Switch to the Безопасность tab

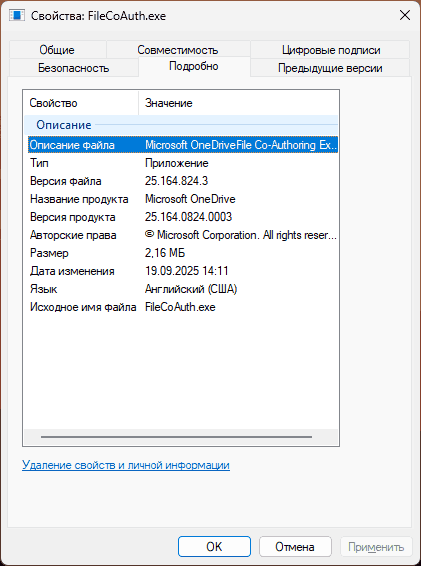[x=74, y=68]
